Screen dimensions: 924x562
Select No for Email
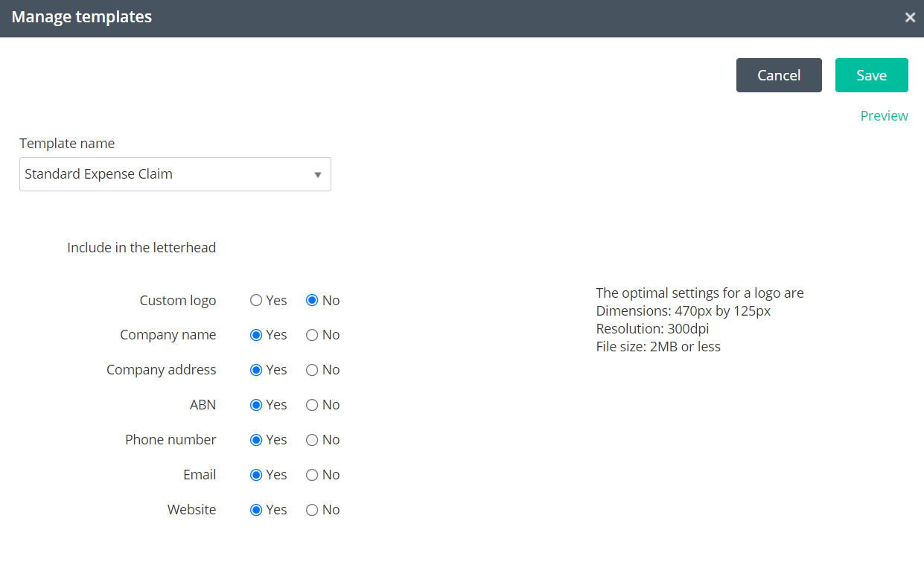coord(312,475)
